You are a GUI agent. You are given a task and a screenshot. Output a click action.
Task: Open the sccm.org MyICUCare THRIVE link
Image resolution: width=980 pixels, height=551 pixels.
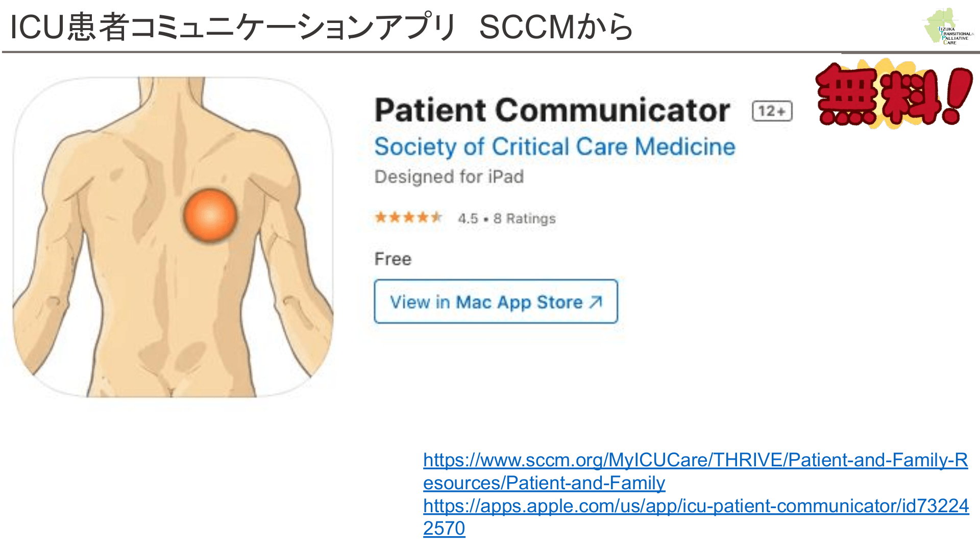point(695,461)
